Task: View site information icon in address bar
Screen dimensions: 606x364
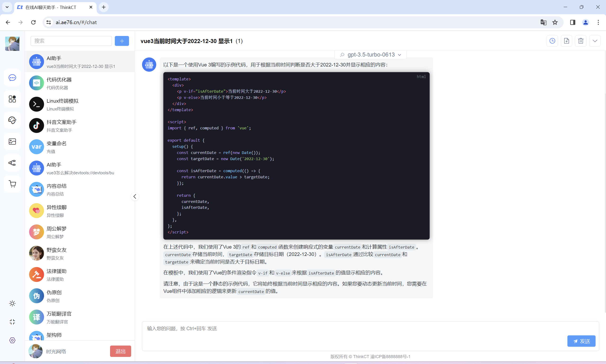Action: pyautogui.click(x=49, y=22)
